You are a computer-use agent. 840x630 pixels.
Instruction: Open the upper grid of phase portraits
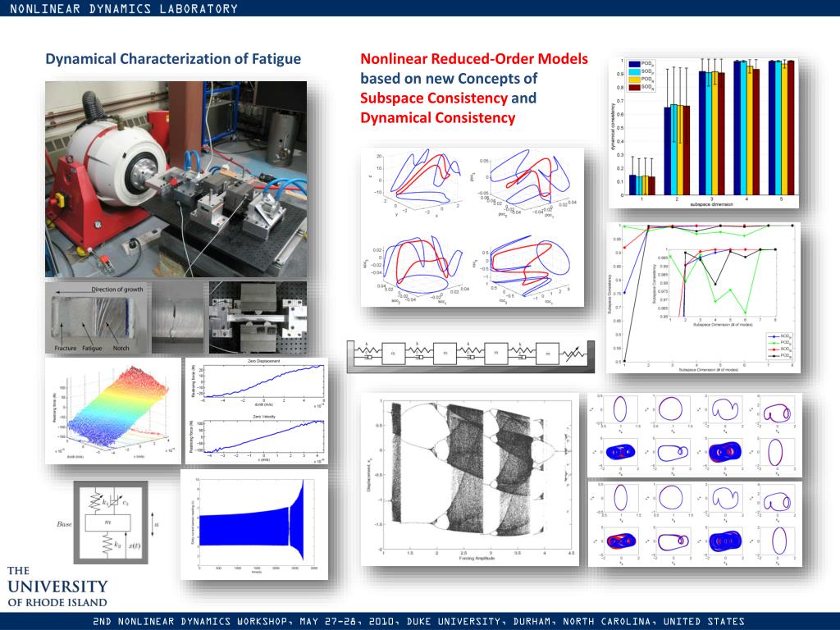pos(695,435)
